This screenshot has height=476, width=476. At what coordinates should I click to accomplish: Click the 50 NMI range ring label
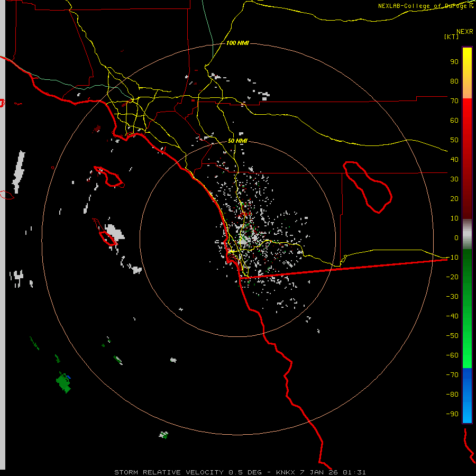point(237,141)
